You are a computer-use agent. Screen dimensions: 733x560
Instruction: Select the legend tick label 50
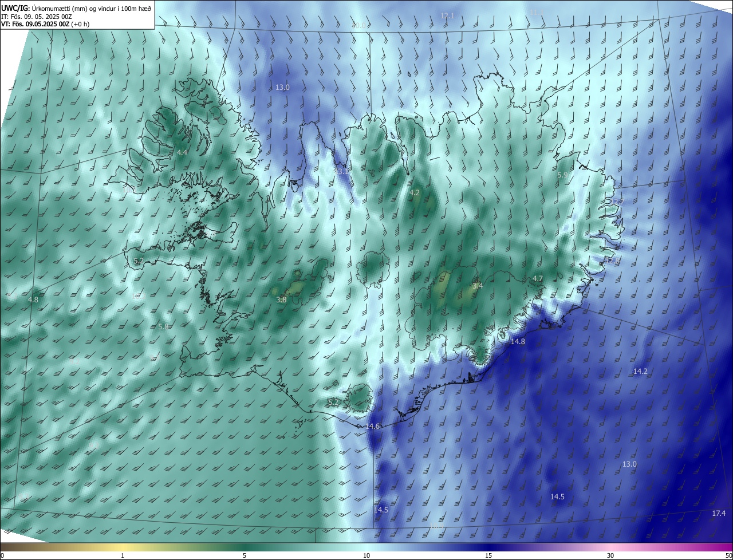click(x=728, y=555)
